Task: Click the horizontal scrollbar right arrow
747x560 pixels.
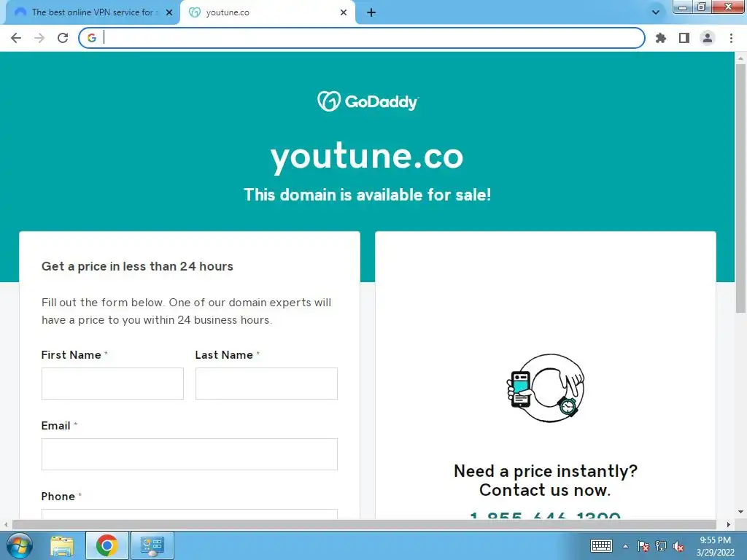Action: pos(729,524)
